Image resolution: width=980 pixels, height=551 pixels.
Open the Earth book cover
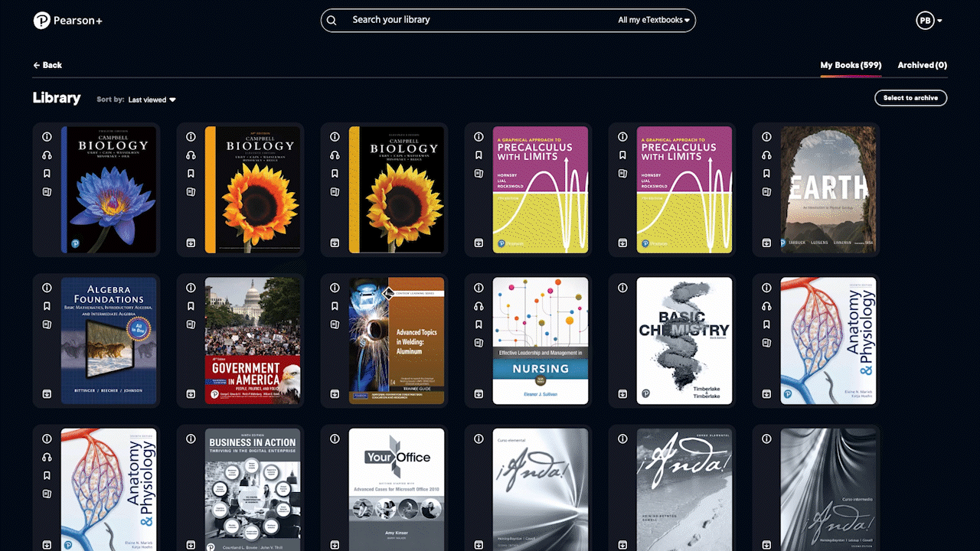pos(828,190)
